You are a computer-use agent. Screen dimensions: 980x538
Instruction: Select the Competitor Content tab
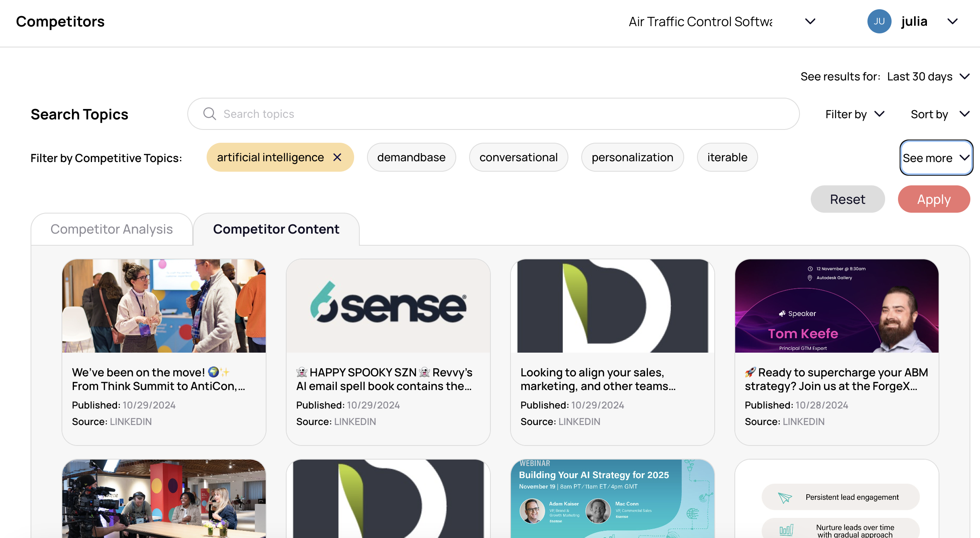click(276, 229)
